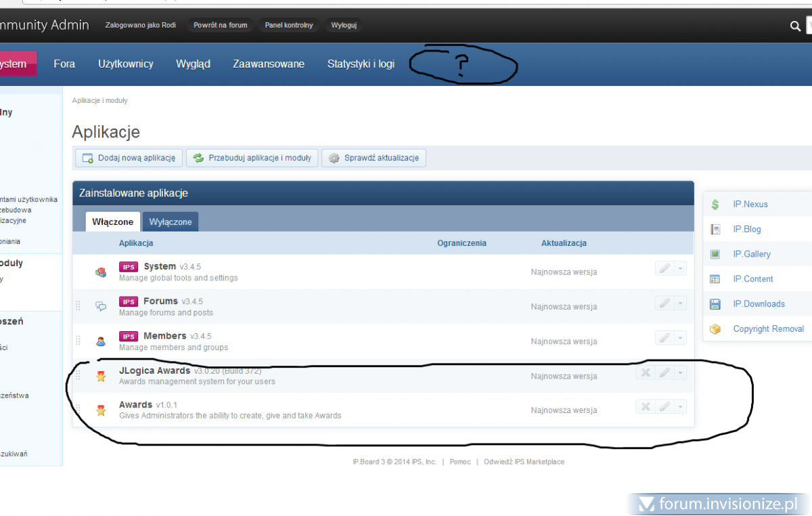
Task: Open the JLogica Awards options dropdown arrow
Action: 680,372
